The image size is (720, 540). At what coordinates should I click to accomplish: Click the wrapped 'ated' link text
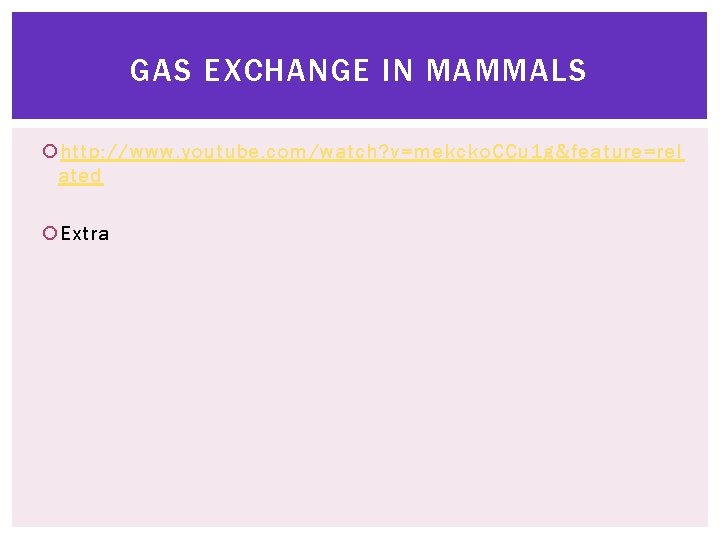point(81,176)
